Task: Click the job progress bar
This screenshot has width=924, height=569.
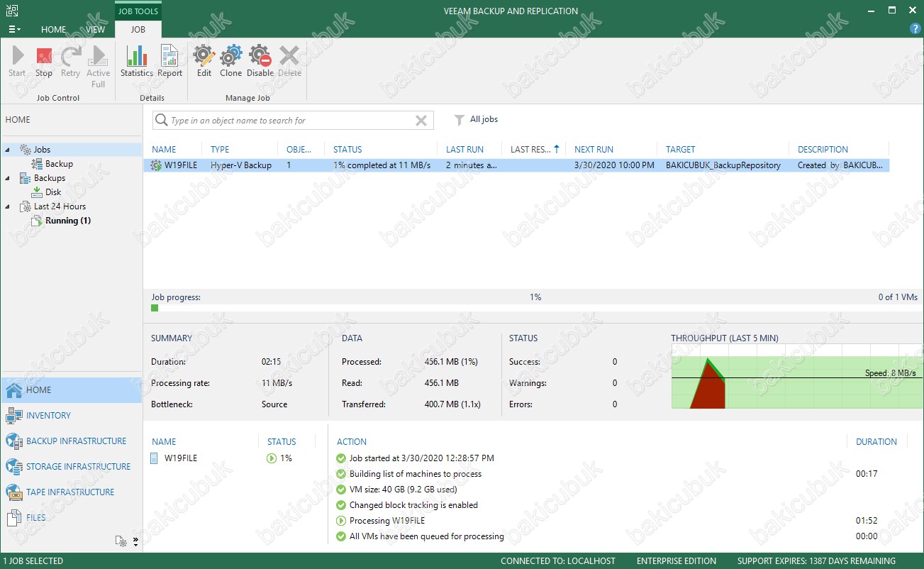Action: pos(535,308)
